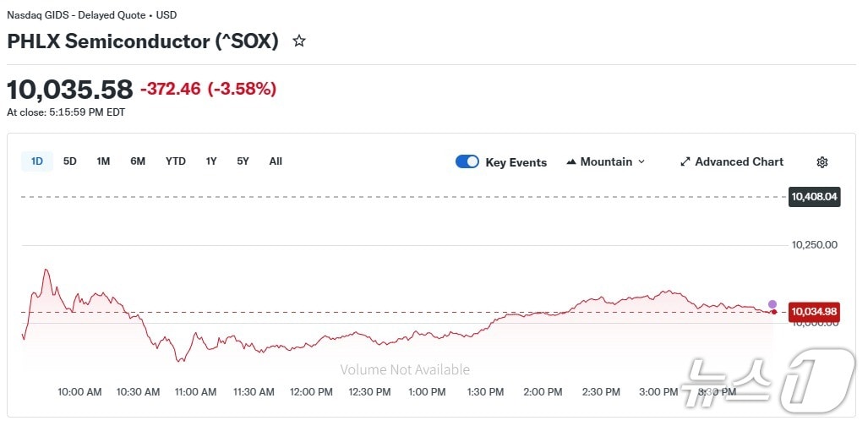Click the red 10,034.98 current price marker
This screenshot has width=868, height=426.
pos(814,313)
